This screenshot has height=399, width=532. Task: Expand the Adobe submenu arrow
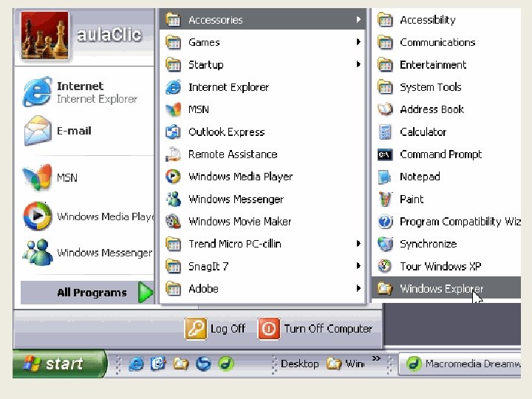358,288
